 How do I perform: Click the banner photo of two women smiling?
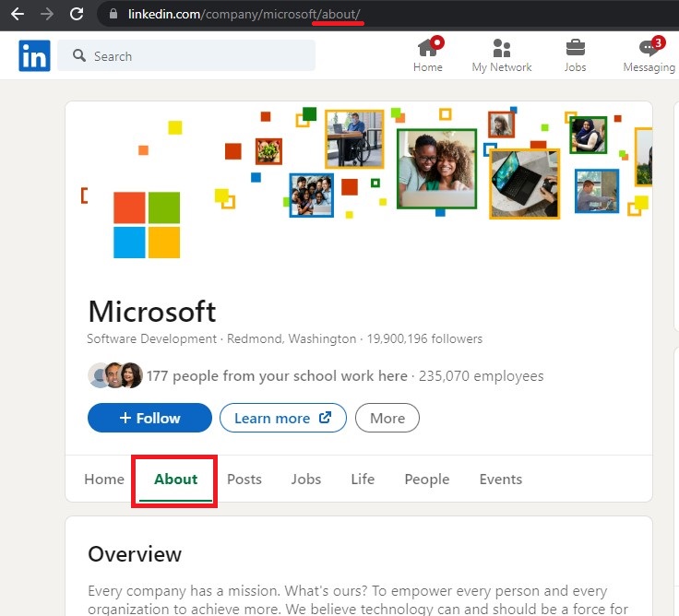[436, 169]
